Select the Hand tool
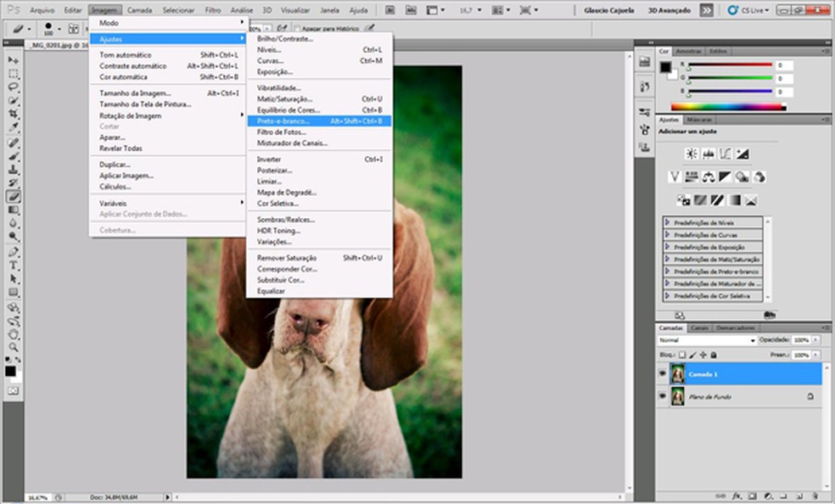 coord(14,333)
